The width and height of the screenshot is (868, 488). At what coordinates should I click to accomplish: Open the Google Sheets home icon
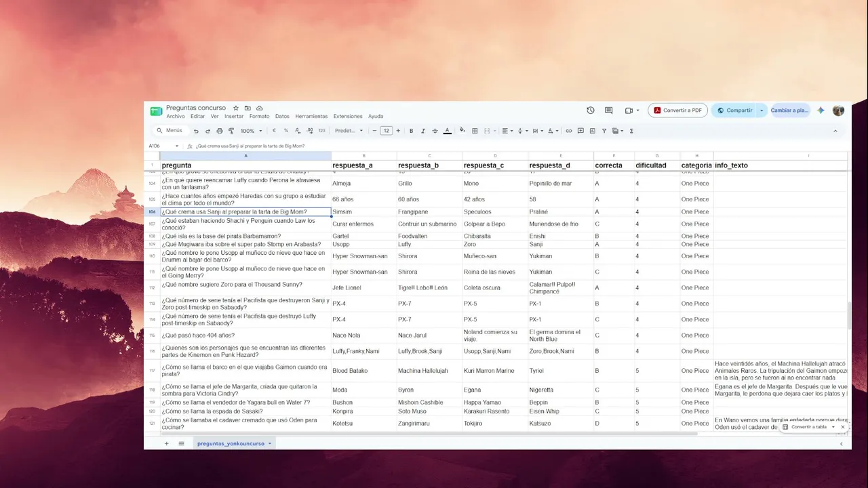[x=156, y=111]
